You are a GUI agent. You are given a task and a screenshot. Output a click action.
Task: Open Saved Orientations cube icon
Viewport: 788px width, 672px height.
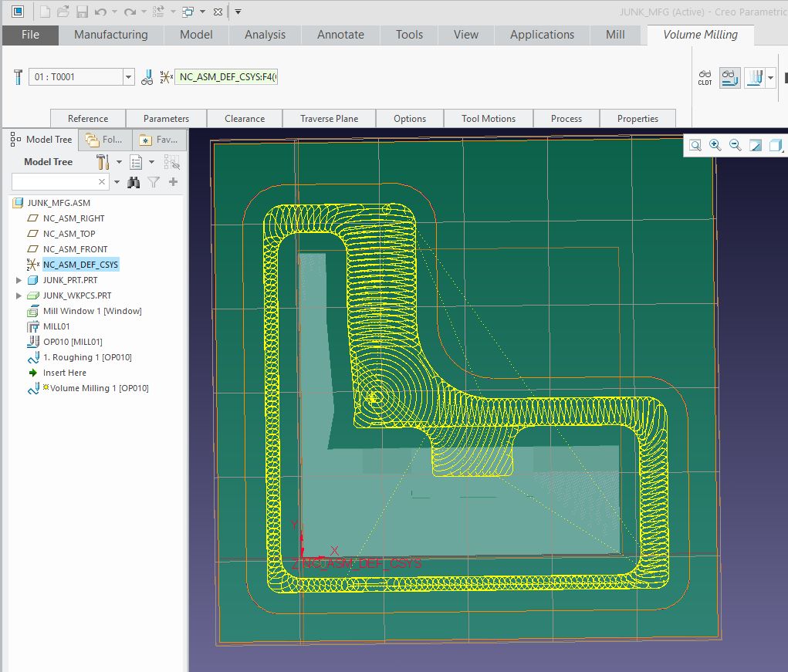click(774, 145)
